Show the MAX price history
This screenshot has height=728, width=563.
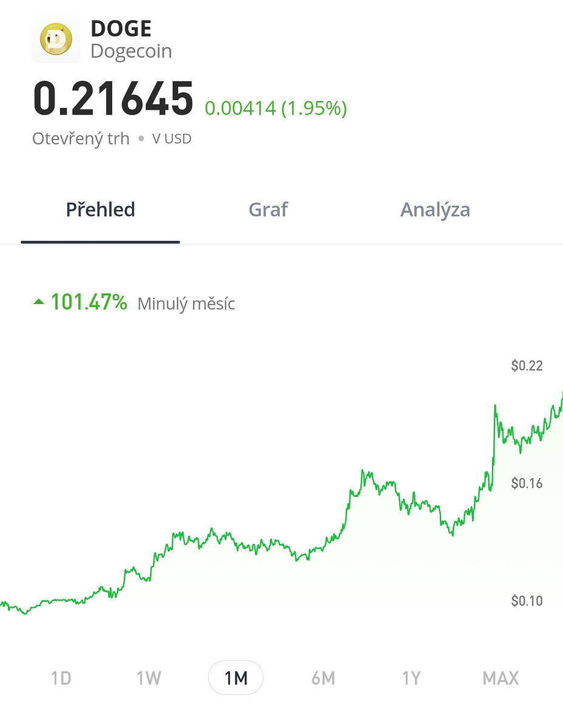[501, 678]
